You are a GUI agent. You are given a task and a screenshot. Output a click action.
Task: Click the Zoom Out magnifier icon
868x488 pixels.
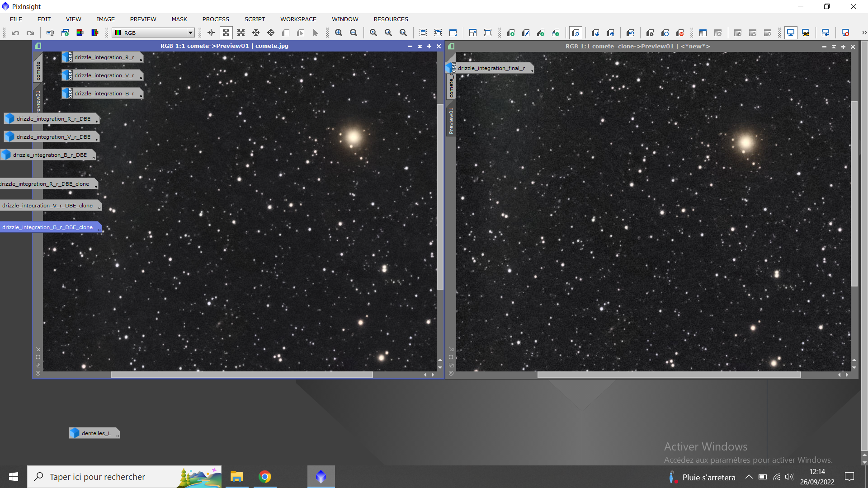[x=354, y=33]
